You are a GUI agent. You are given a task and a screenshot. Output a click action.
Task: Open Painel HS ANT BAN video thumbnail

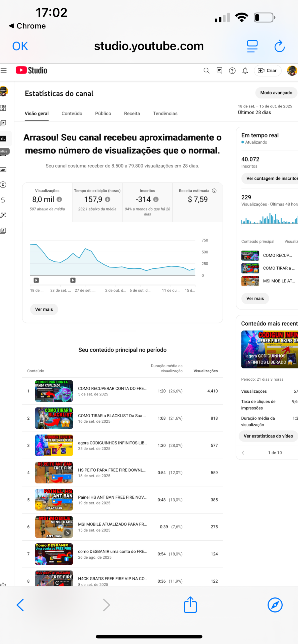54,500
